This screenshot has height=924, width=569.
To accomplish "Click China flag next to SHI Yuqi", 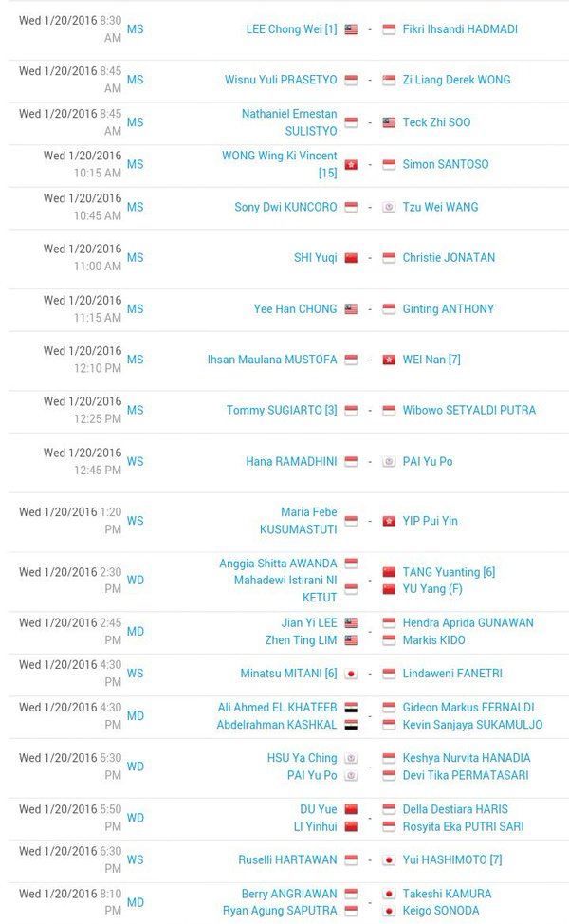I will coord(351,257).
